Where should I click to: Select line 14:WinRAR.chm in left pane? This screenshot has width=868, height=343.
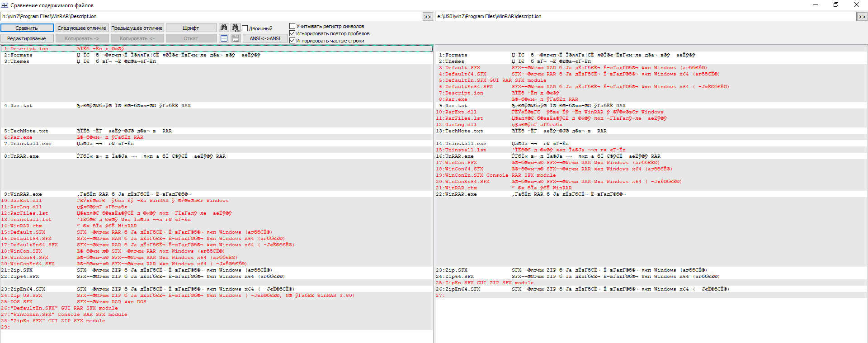[x=217, y=226]
